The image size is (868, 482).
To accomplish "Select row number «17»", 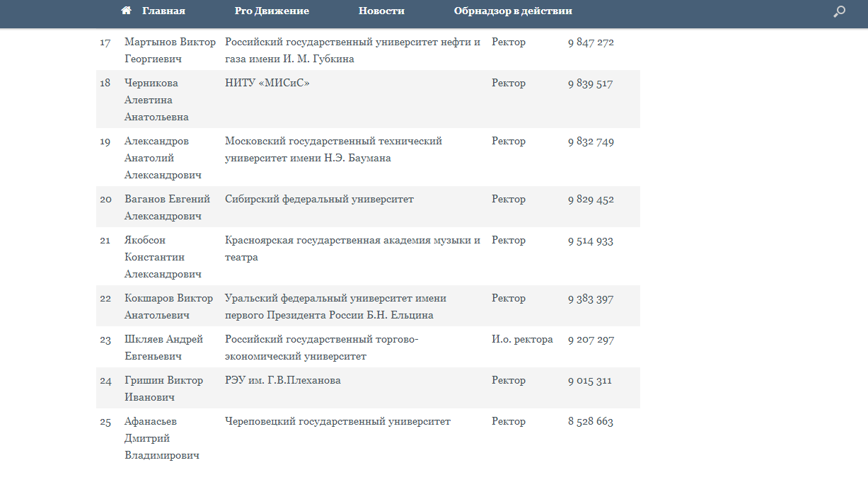I will tap(105, 42).
